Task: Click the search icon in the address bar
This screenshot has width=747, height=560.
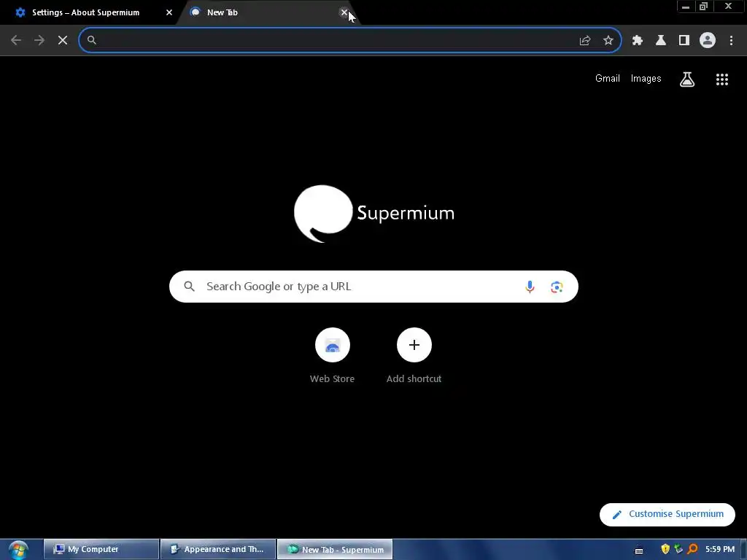Action: tap(92, 41)
